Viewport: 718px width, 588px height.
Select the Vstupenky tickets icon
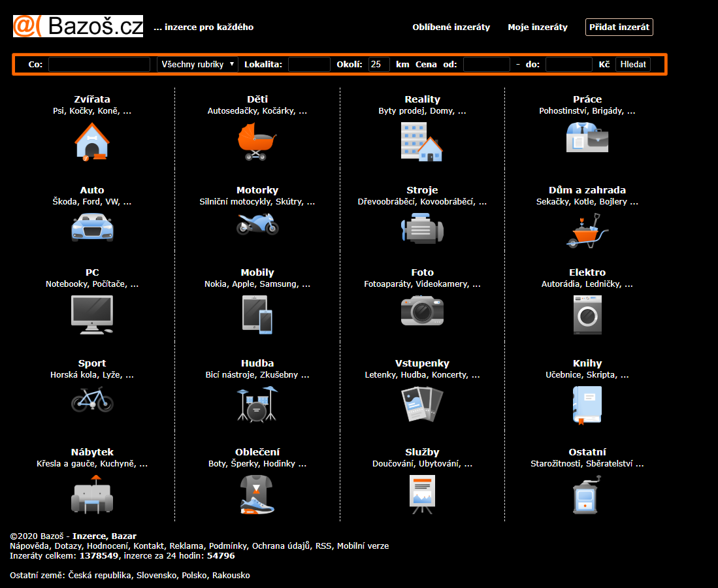point(422,404)
